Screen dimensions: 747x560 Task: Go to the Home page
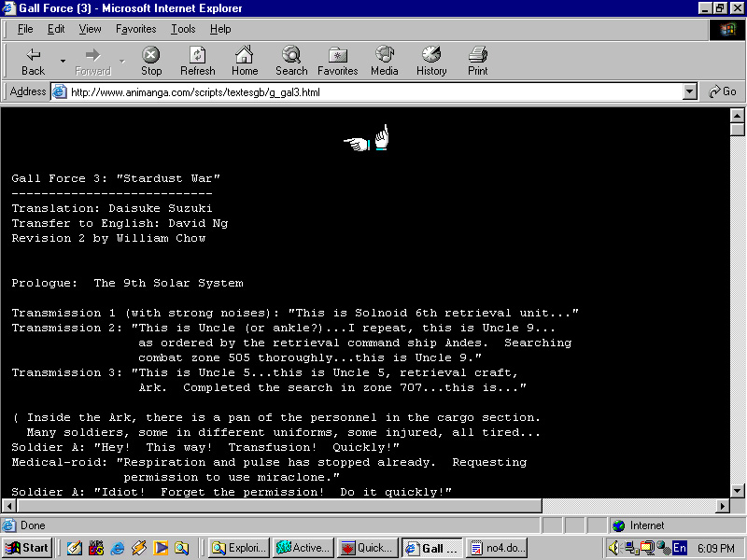coord(245,61)
